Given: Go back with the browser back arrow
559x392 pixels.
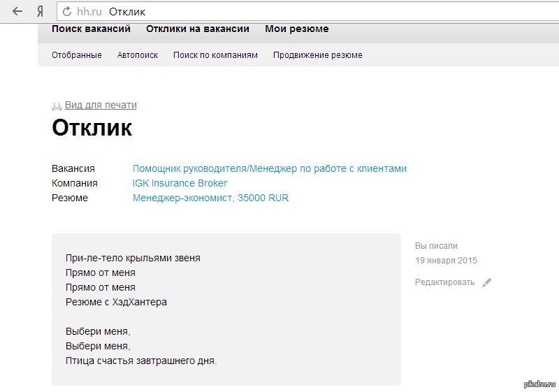Looking at the screenshot, I should click(17, 11).
